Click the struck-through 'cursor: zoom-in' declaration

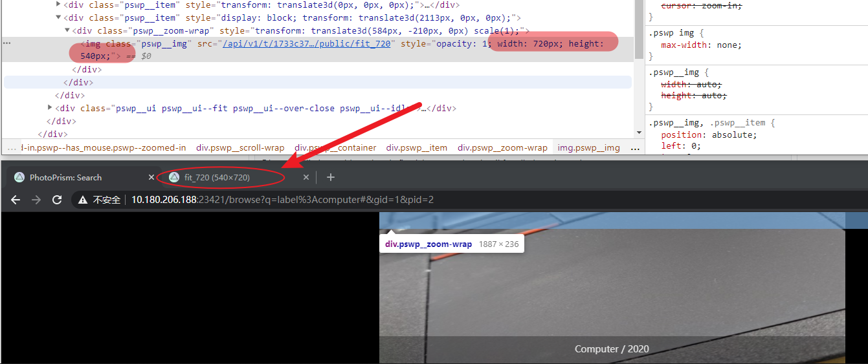click(x=701, y=5)
